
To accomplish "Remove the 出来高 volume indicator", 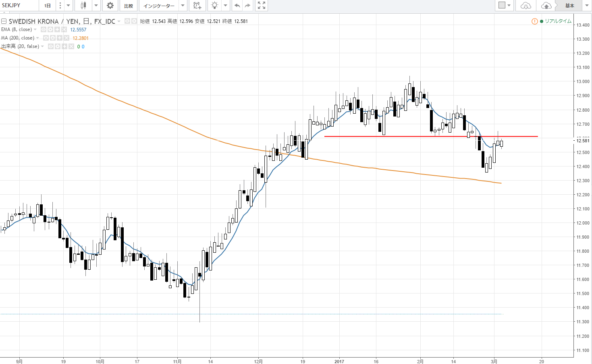I will [x=71, y=47].
